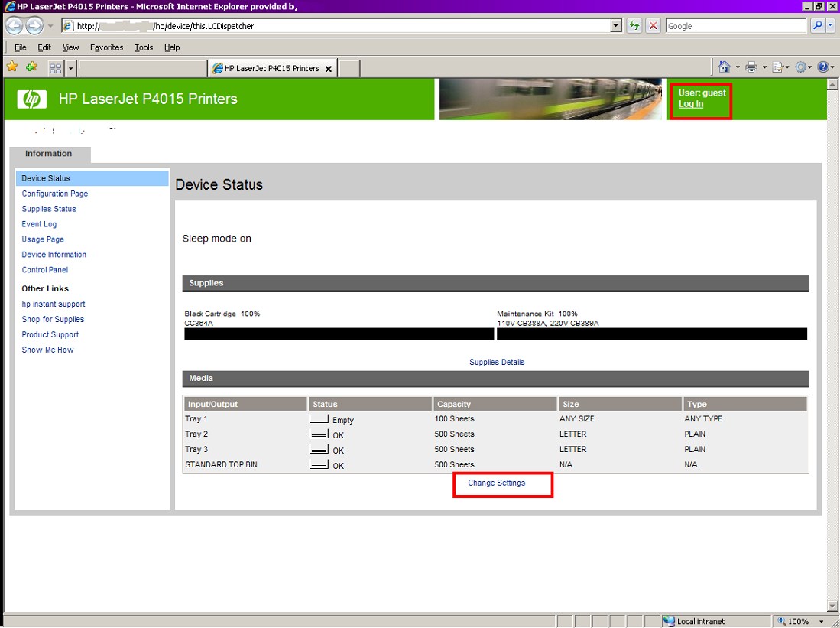The height and width of the screenshot is (628, 840).
Task: Click the URL address bar field
Action: (336, 26)
